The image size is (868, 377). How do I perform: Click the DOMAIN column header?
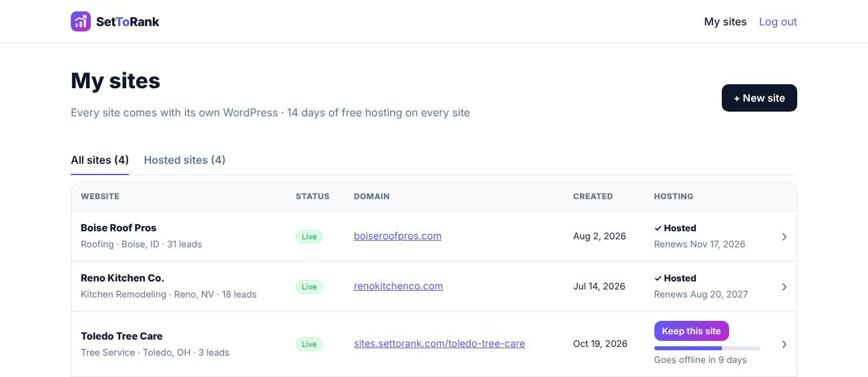pos(372,197)
